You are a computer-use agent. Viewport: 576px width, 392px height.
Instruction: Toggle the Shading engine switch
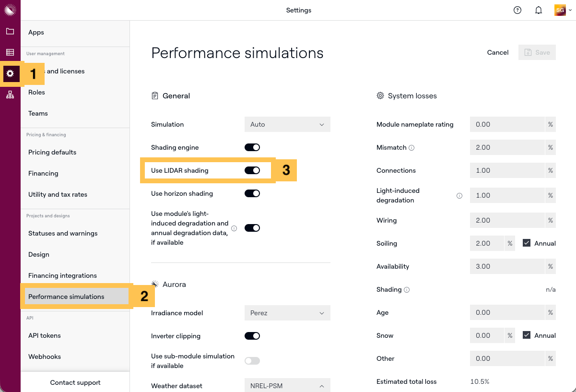coord(252,147)
